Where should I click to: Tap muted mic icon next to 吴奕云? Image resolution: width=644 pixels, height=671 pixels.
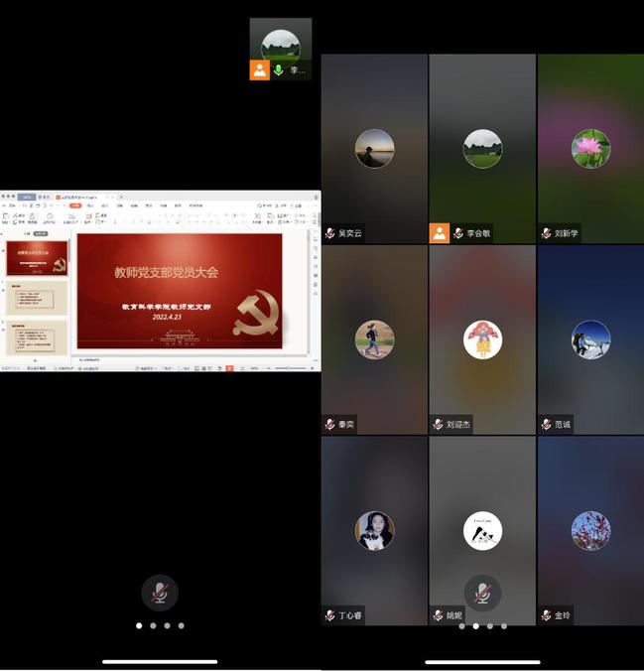(329, 233)
